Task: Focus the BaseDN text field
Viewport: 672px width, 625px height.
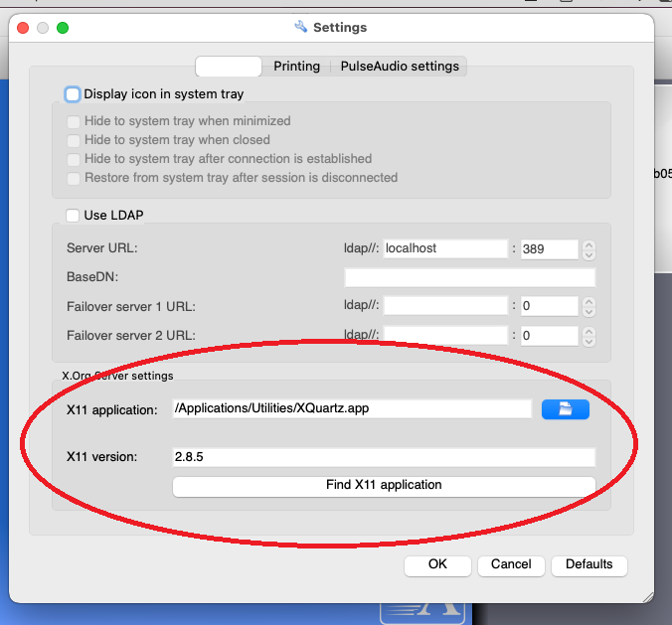Action: point(469,277)
